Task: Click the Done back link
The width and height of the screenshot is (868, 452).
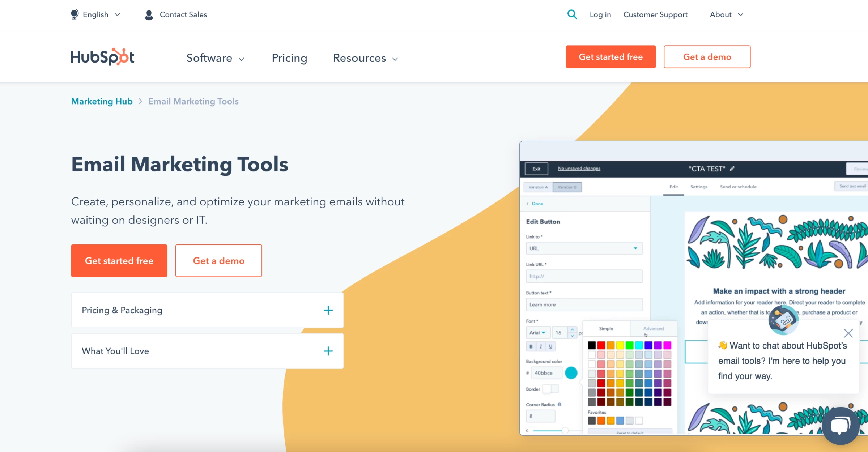Action: tap(535, 204)
